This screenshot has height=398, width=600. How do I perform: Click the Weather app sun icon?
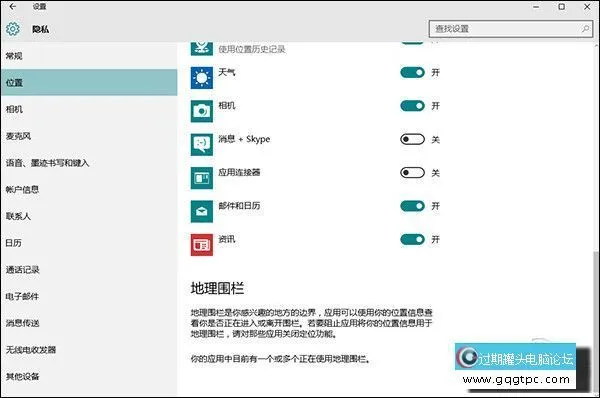(202, 78)
